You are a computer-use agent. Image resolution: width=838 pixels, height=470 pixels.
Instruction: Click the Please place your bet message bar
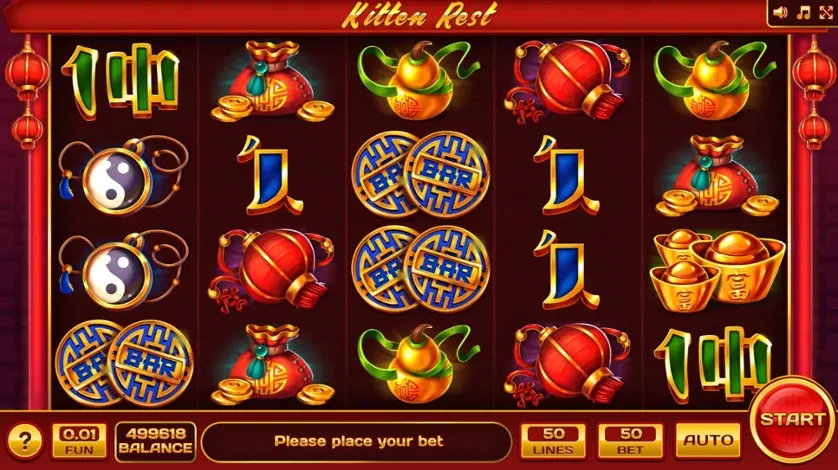point(357,441)
